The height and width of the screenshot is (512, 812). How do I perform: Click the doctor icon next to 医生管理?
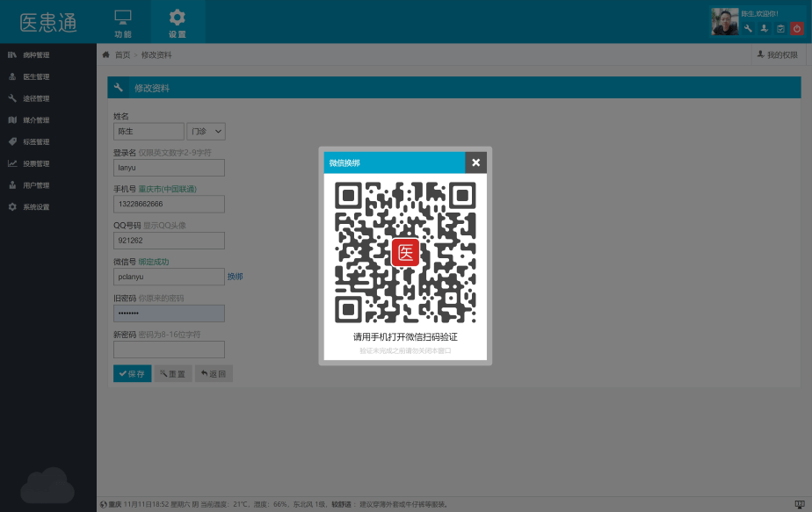point(12,76)
